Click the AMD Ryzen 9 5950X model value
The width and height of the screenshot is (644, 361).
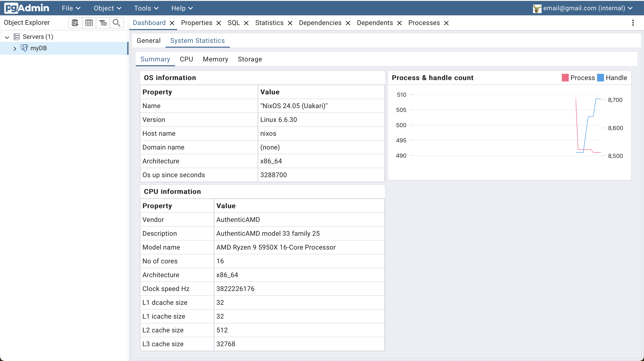276,247
